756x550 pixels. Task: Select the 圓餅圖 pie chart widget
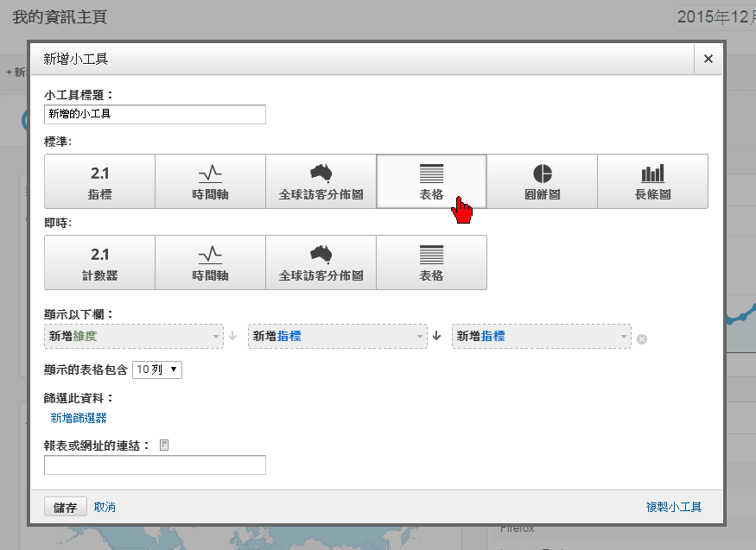543,180
